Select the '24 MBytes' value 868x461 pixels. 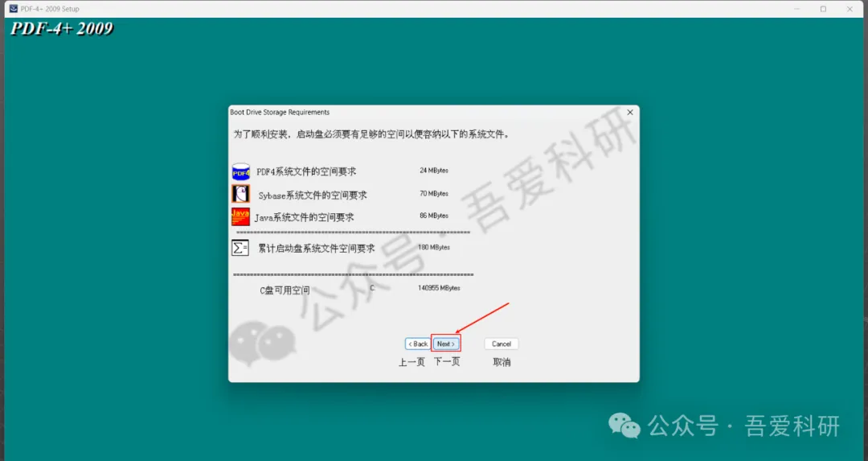coord(434,171)
